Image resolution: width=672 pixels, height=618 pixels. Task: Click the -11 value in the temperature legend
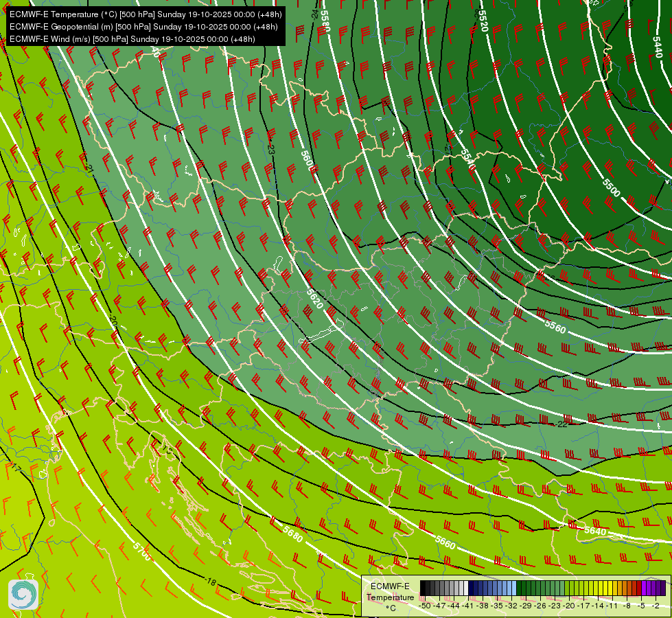click(612, 606)
